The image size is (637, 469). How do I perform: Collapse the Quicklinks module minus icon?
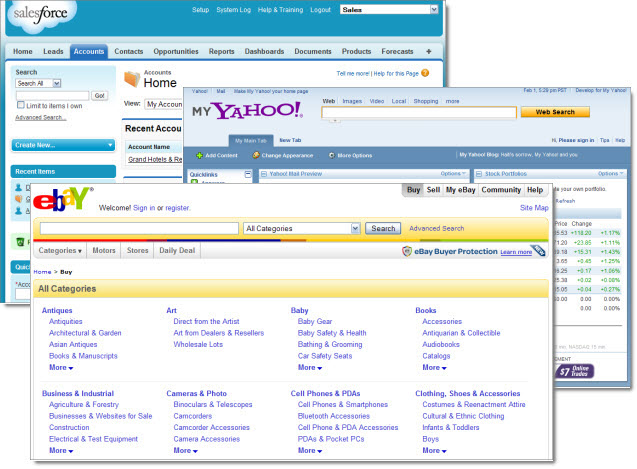pos(248,174)
